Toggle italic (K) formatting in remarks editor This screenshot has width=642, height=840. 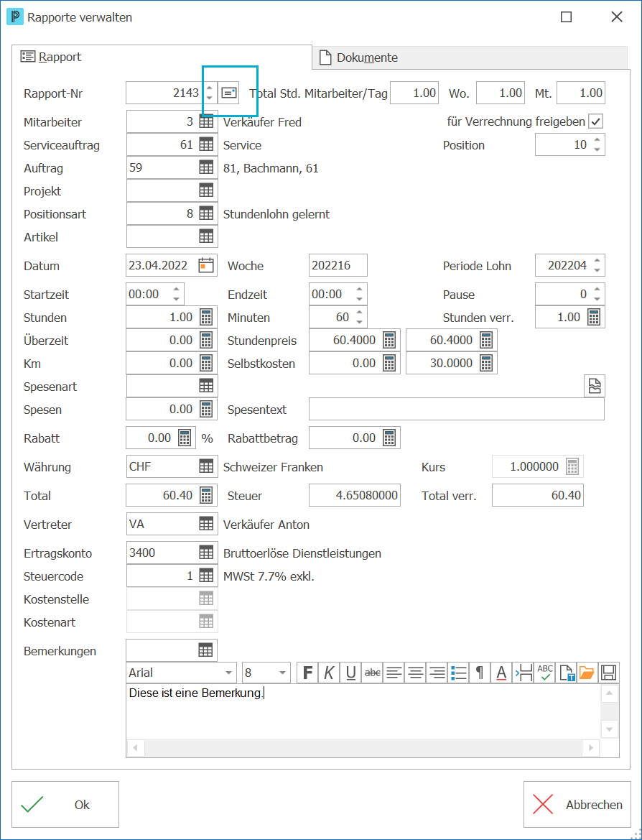pos(329,673)
